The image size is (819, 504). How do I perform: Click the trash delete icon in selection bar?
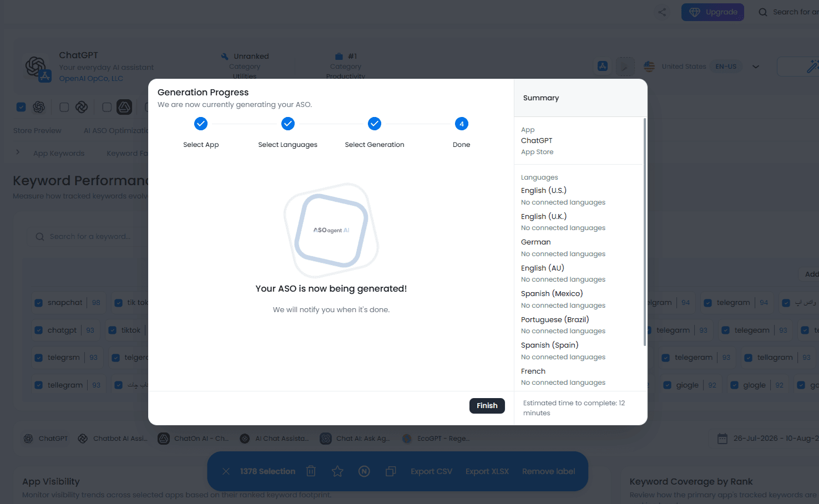pyautogui.click(x=311, y=471)
